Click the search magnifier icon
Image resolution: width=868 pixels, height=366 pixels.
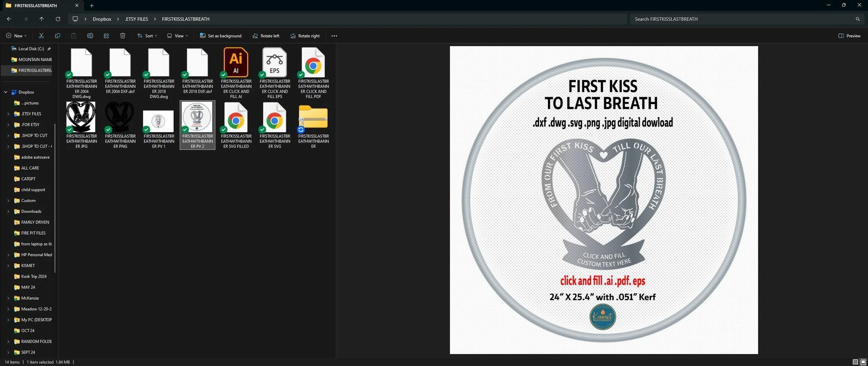858,19
